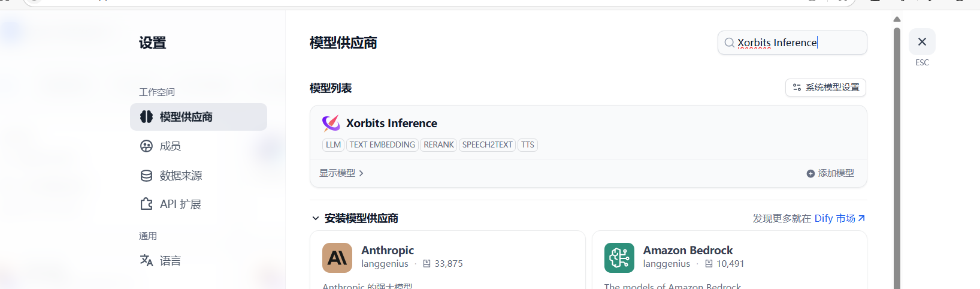The width and height of the screenshot is (980, 289).
Task: Click the Xorbits Inference logo icon
Action: [x=331, y=123]
